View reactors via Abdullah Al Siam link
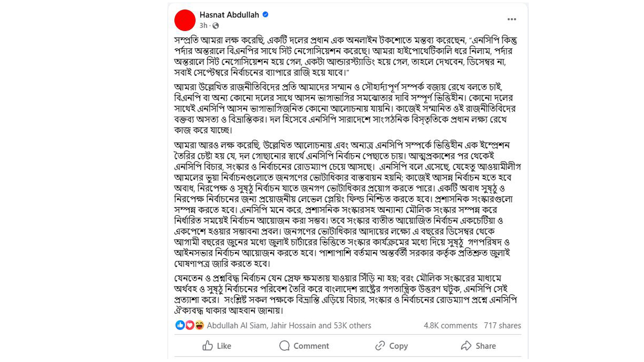Screen dimensions: 644x362 236,325
